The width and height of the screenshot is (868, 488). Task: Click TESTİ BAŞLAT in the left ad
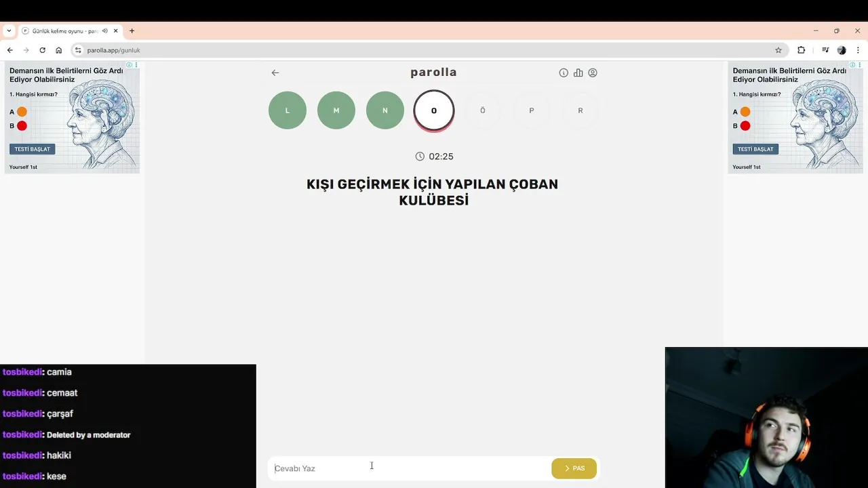pos(33,149)
